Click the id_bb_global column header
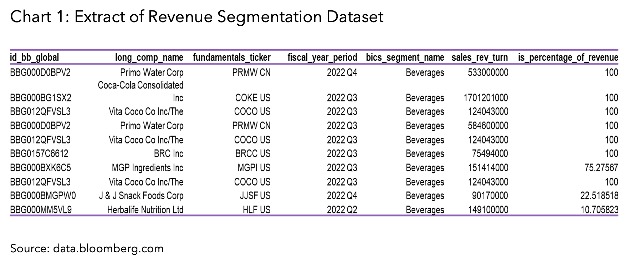 tap(35, 57)
